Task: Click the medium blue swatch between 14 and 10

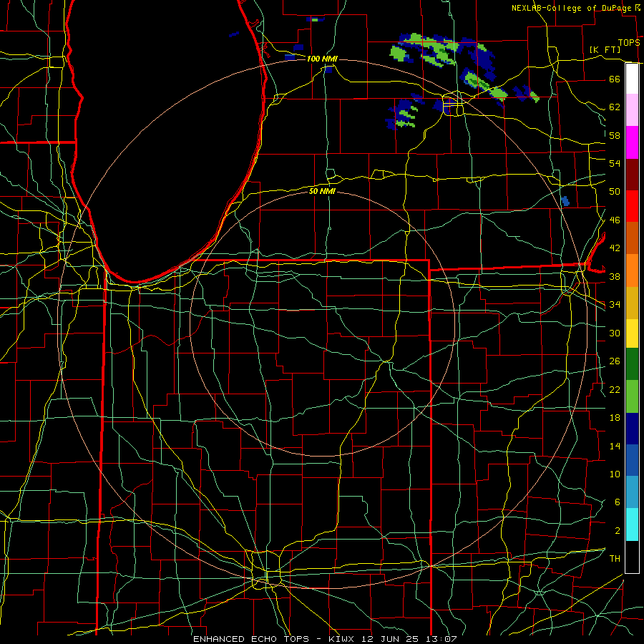Action: pyautogui.click(x=632, y=460)
